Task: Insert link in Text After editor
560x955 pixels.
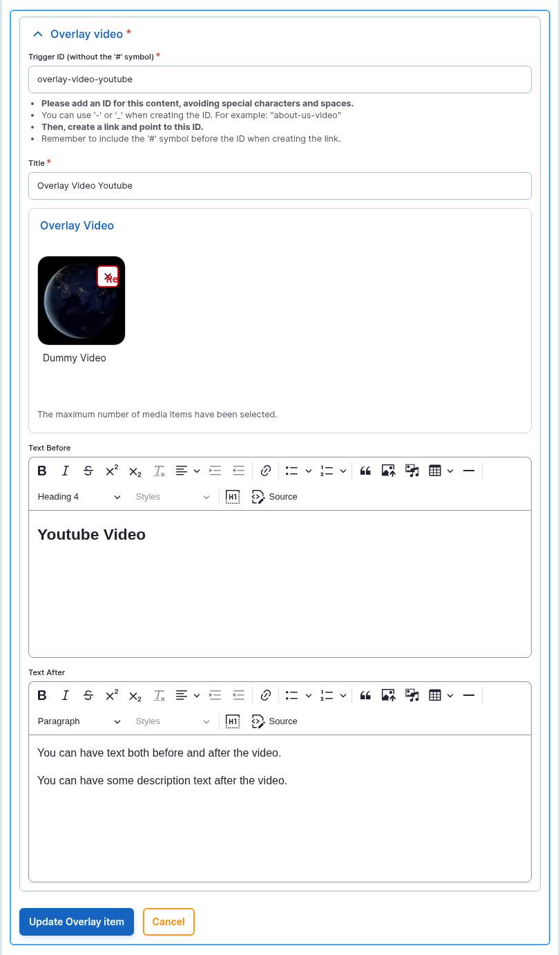Action: pos(266,695)
